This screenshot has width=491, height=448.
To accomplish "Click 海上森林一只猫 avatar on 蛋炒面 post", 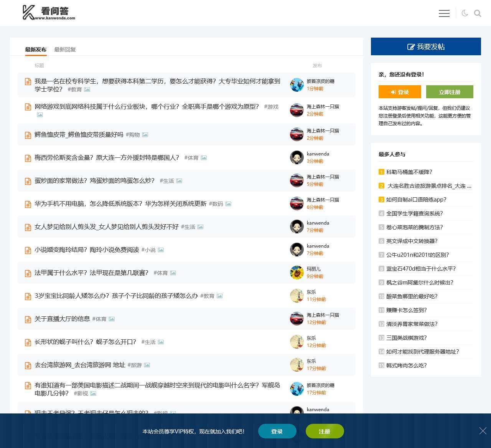I will (297, 180).
